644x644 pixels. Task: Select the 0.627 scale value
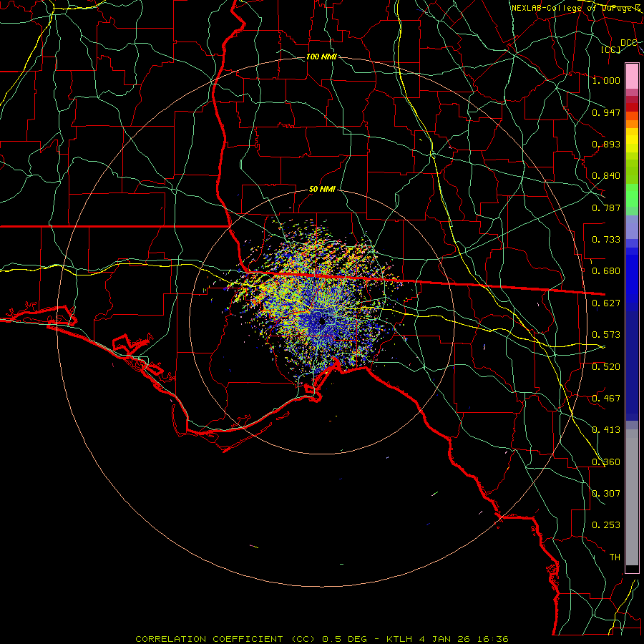pos(606,303)
